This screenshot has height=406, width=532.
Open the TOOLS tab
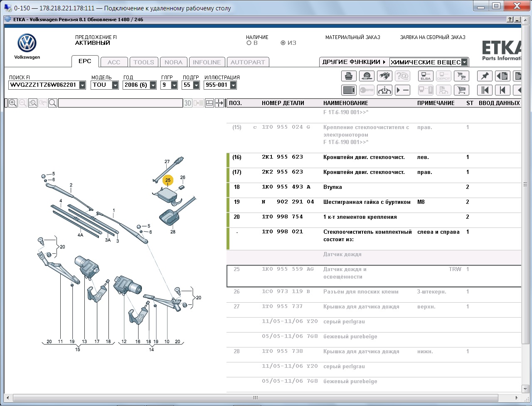click(144, 62)
